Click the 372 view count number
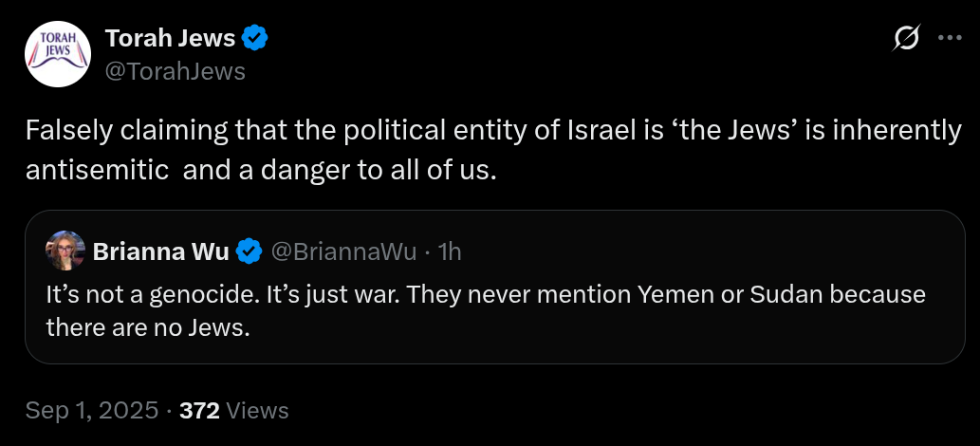This screenshot has height=446, width=980. pyautogui.click(x=199, y=410)
